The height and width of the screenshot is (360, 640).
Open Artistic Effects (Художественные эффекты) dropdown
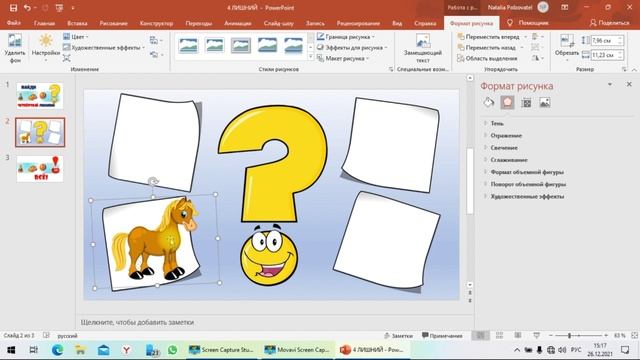pyautogui.click(x=104, y=47)
